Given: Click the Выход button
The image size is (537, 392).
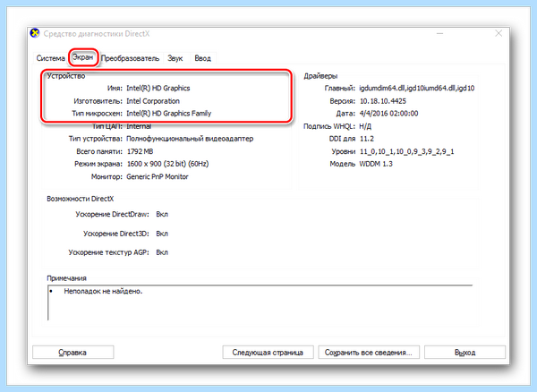Looking at the screenshot, I should (465, 353).
